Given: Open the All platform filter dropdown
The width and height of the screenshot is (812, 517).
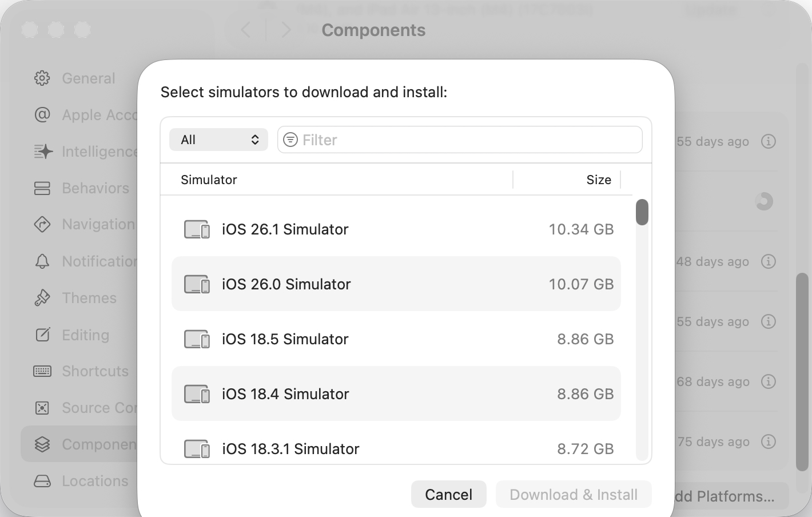Looking at the screenshot, I should (218, 140).
